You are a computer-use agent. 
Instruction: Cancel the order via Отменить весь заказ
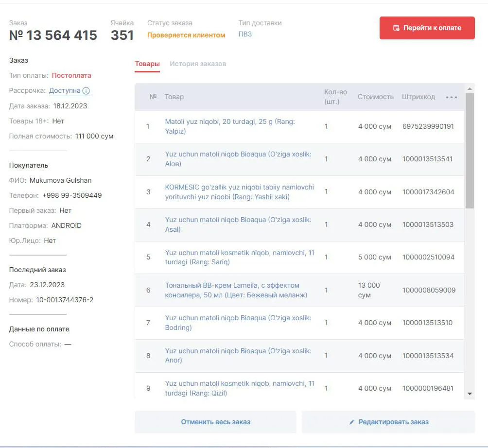[x=215, y=422]
